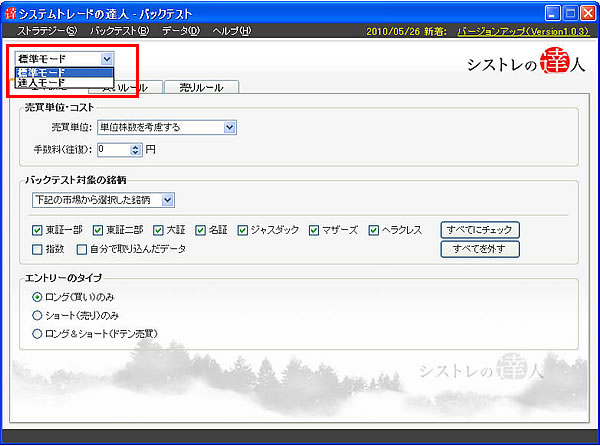Uncheck the ヘラクレス checkbox
The image size is (600, 446).
(x=373, y=230)
